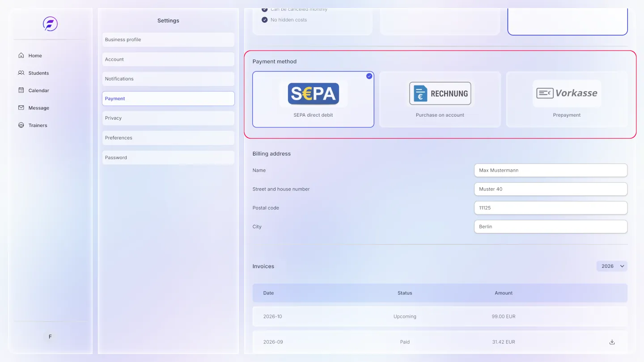
Task: Click the Calendar icon in sidebar
Action: [x=21, y=90]
